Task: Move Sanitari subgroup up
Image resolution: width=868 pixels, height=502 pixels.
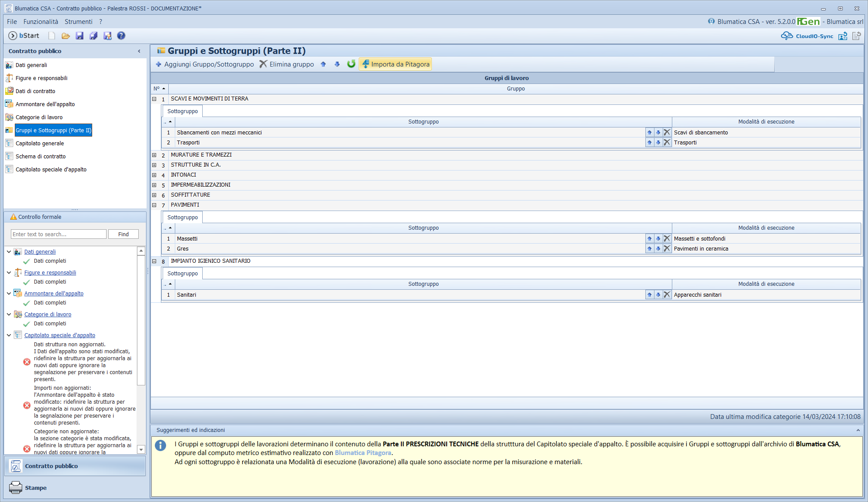Action: (x=650, y=295)
